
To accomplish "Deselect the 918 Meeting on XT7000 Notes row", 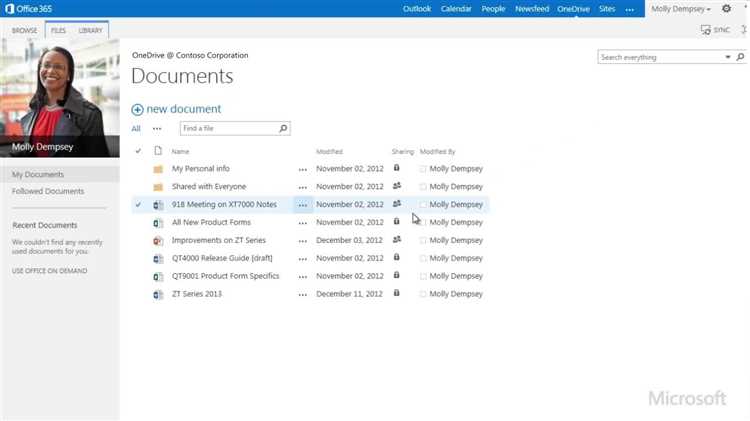I will click(138, 205).
